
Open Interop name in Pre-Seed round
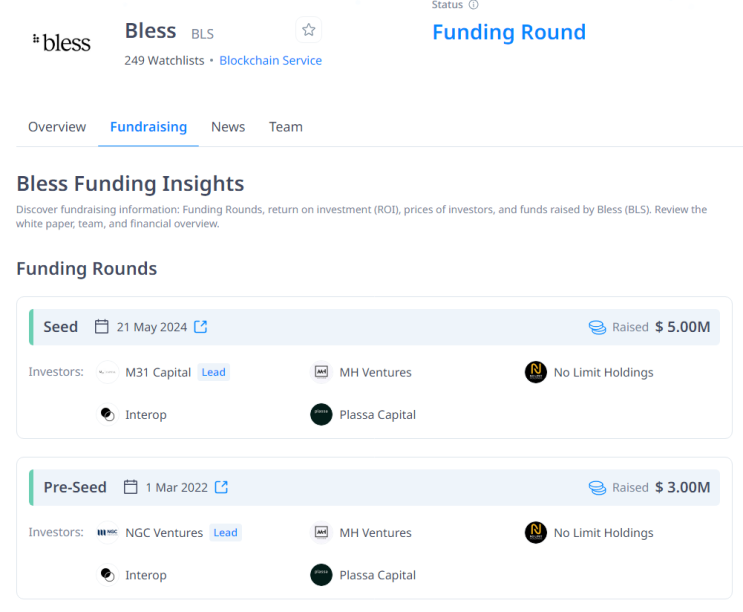[x=145, y=575]
